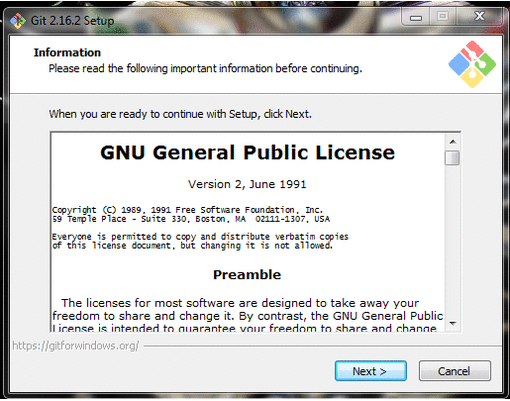
Task: Click the "59 Temple Place - Suite 330" line
Action: click(191, 219)
